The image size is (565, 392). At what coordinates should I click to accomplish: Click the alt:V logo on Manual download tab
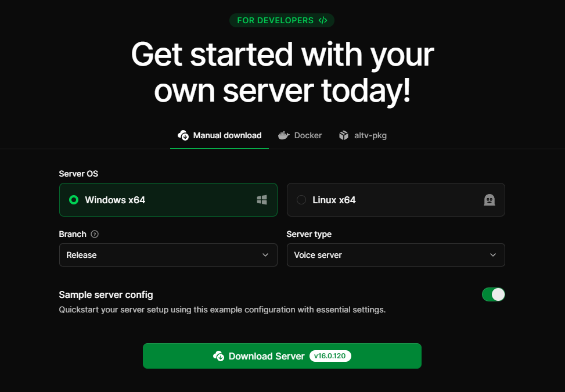[x=182, y=135]
